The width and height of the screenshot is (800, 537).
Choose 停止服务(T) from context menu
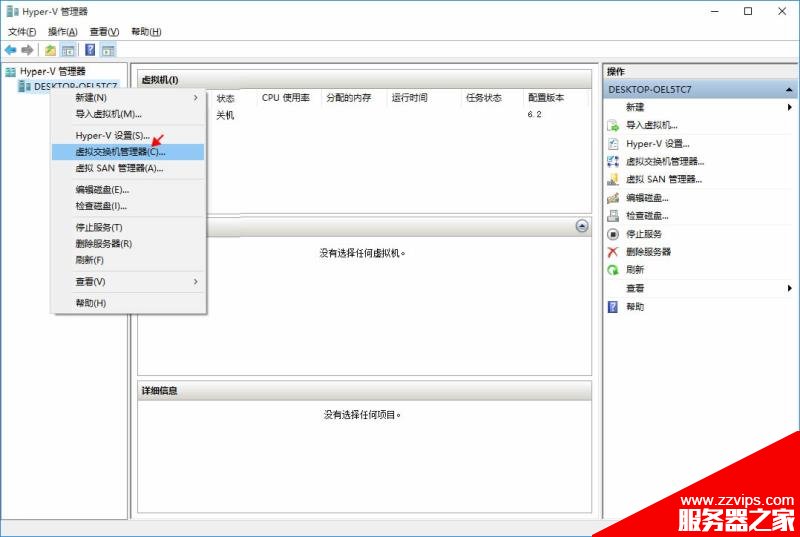click(128, 227)
